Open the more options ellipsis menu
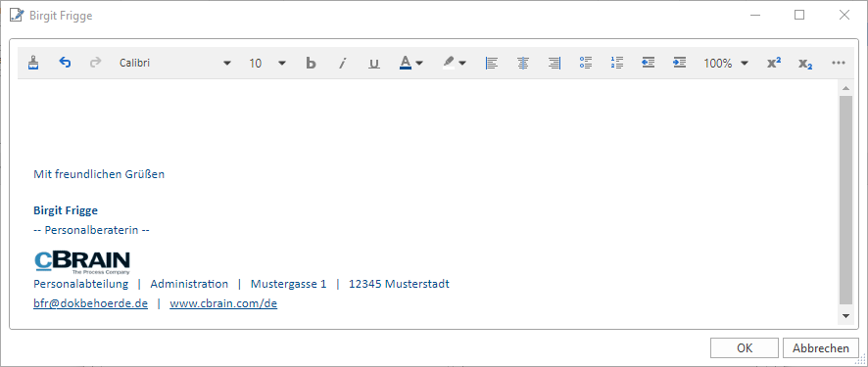 point(839,63)
